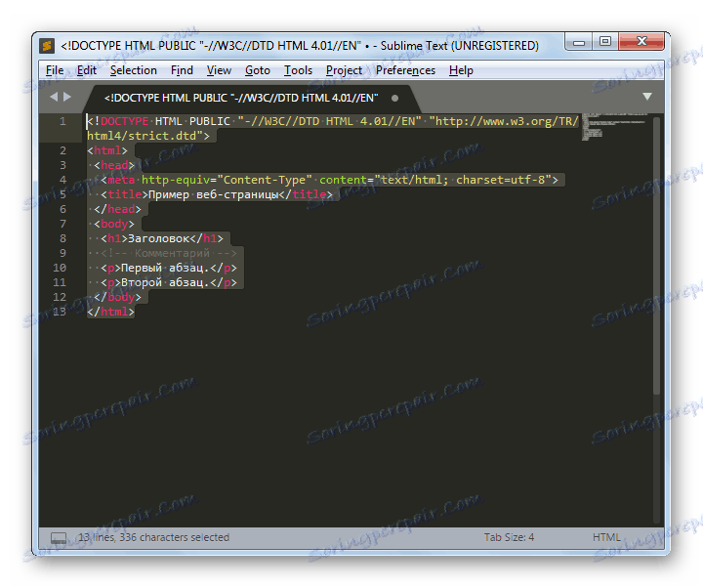Click the minimap code preview
Screen dimensions: 703x588
pos(614,127)
